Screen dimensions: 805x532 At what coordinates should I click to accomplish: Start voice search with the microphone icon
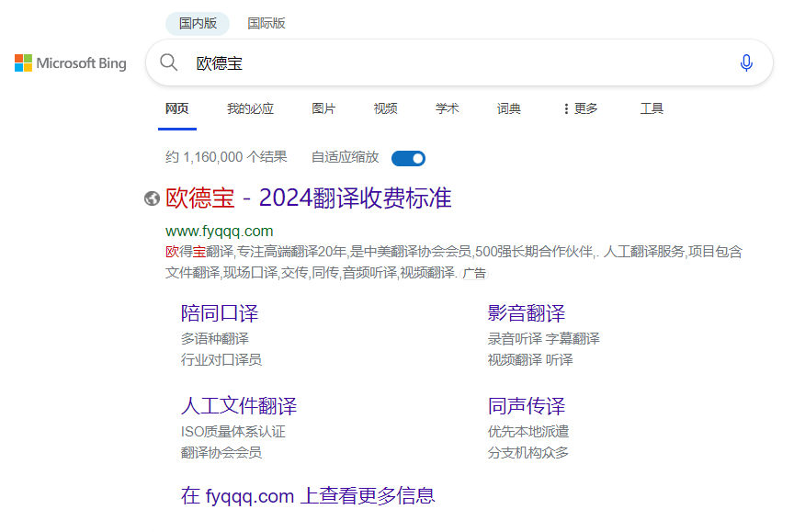coord(746,63)
